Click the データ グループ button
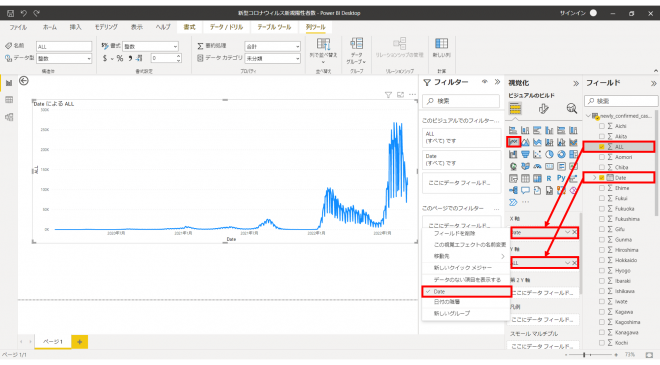The height and width of the screenshot is (365, 660). tap(356, 51)
